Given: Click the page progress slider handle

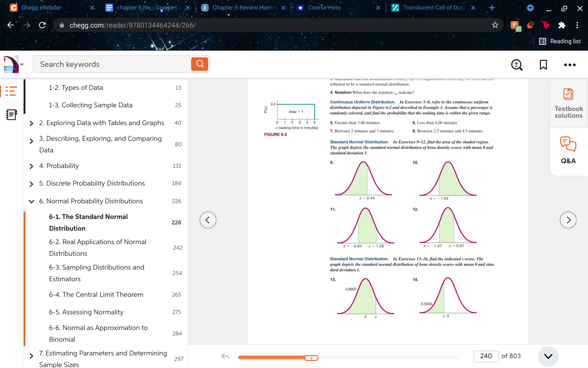Looking at the screenshot, I should (311, 358).
